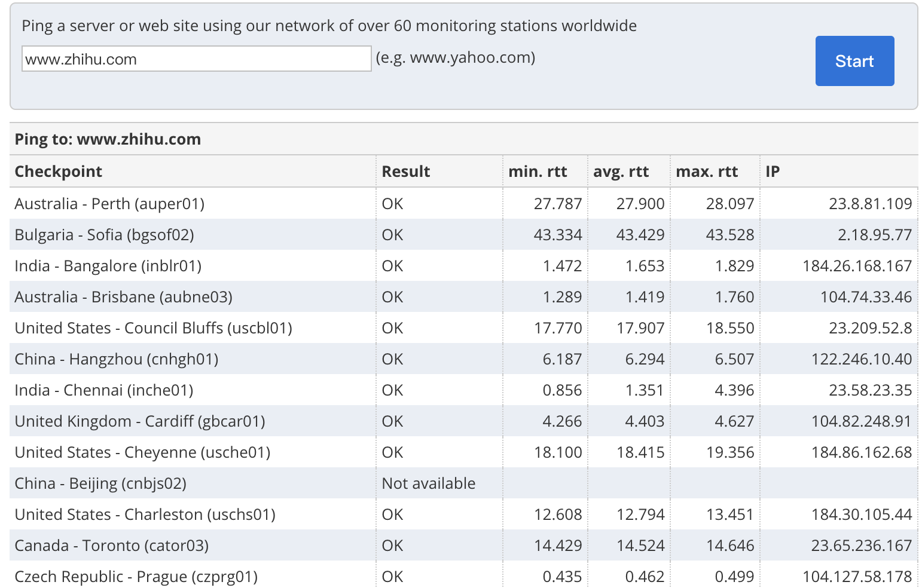Click IP address 184.26.168.167

coord(857,266)
